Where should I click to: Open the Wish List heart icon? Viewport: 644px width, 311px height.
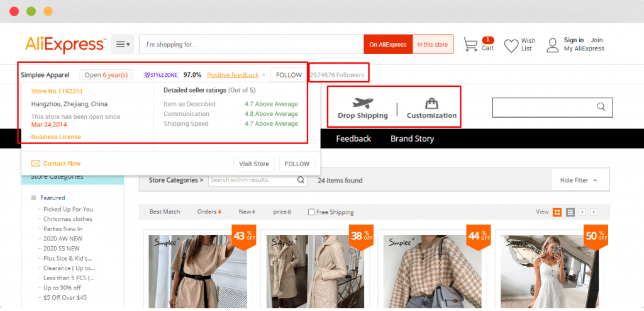[x=511, y=46]
